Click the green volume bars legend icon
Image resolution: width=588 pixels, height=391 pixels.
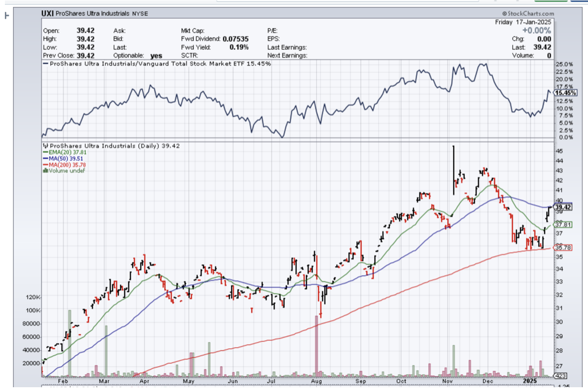(x=45, y=171)
